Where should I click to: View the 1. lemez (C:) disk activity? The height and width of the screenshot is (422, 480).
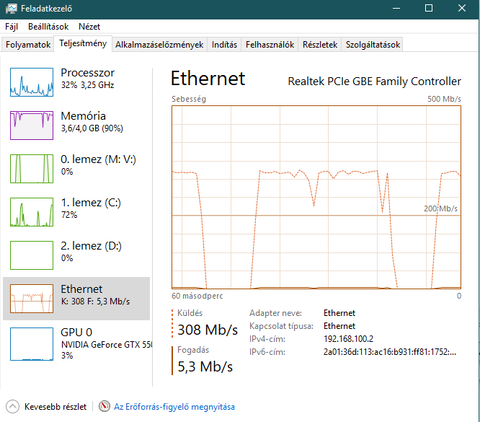(x=32, y=212)
